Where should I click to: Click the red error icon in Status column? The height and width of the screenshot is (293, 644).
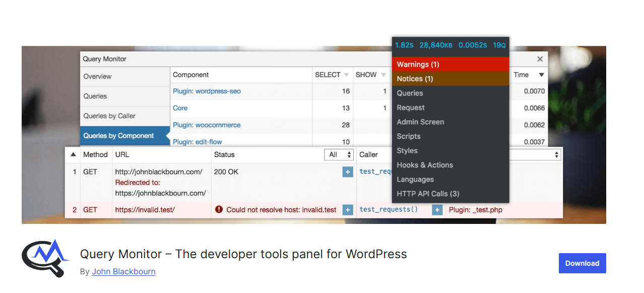[x=219, y=209]
